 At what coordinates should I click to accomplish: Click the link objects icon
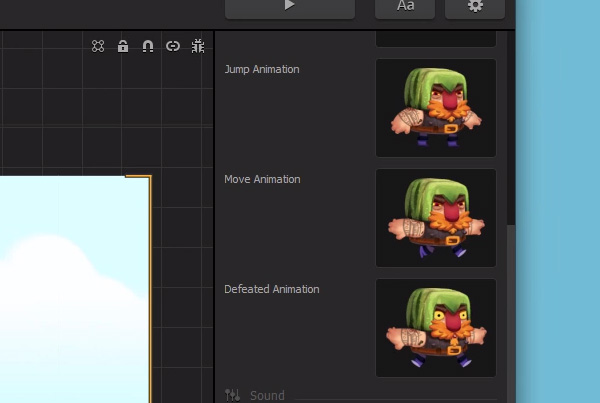pyautogui.click(x=173, y=46)
